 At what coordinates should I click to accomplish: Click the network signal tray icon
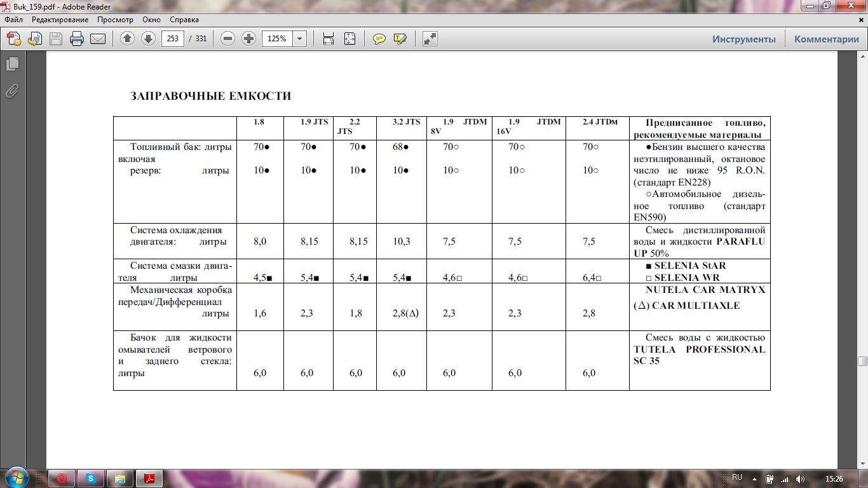click(x=785, y=478)
